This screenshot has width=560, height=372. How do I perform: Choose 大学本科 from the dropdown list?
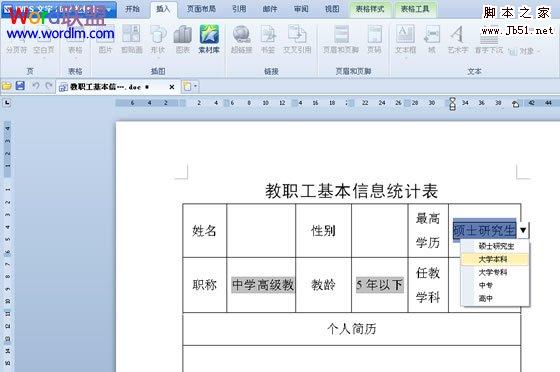(x=495, y=259)
